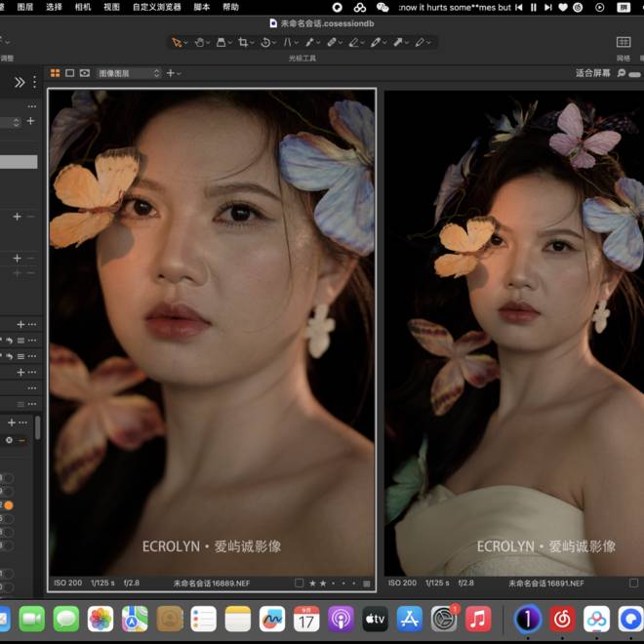Click the orange selected toggle in left panel
The width and height of the screenshot is (644, 644).
click(x=8, y=505)
